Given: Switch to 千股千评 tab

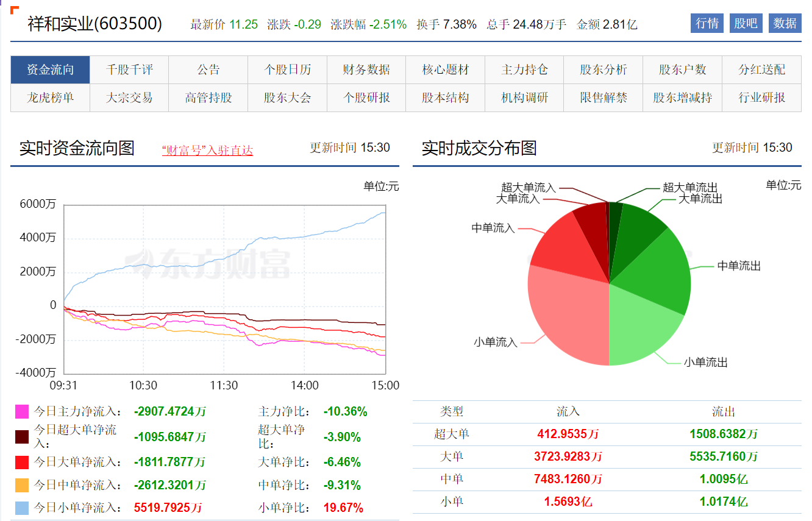Looking at the screenshot, I should [x=129, y=69].
